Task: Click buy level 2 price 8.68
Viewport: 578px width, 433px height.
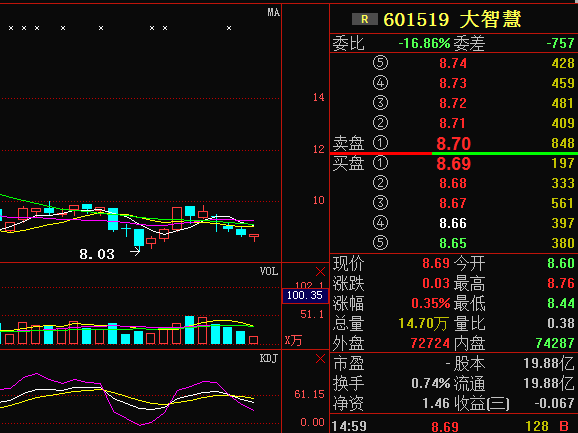Action: [453, 183]
